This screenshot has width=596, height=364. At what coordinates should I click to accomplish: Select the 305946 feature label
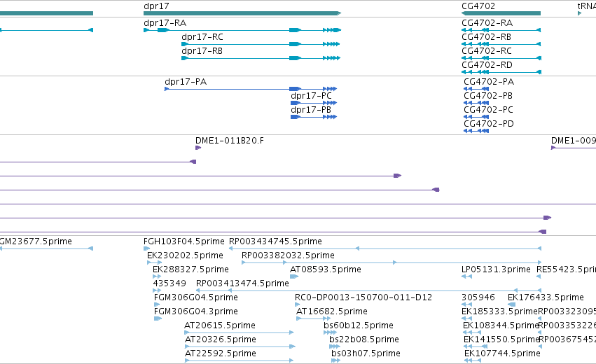point(478,297)
